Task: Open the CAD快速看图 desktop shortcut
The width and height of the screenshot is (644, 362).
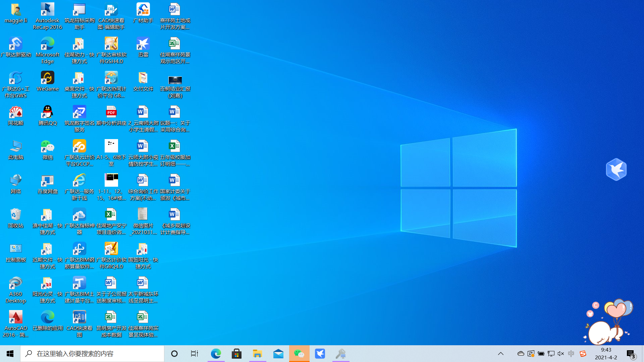Action: point(79,324)
